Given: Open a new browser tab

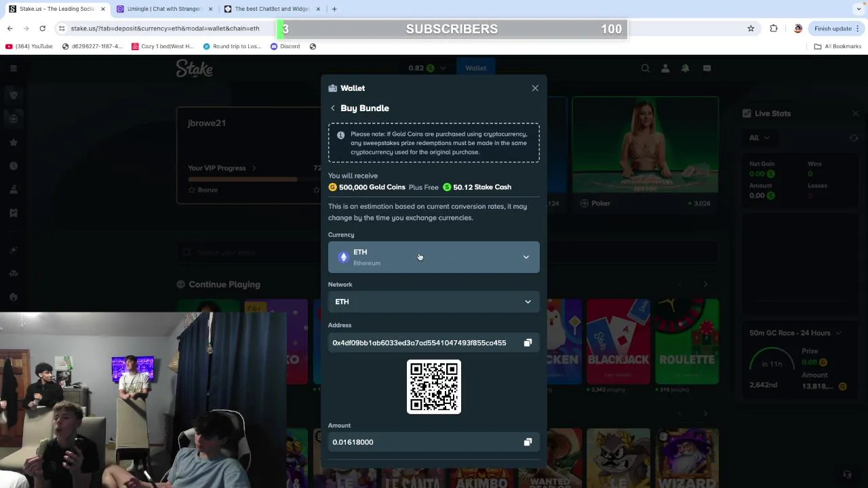Looking at the screenshot, I should point(334,9).
